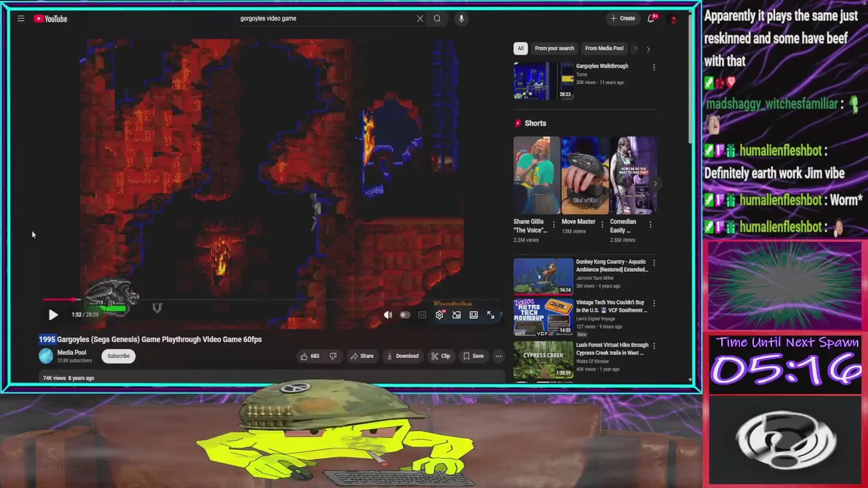Open the YouTube hamburger guide menu

point(21,19)
